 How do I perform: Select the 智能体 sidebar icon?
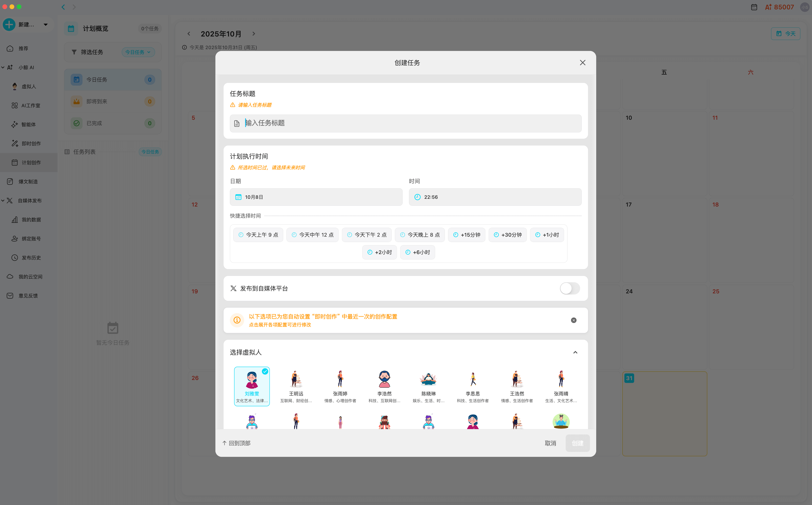28,124
